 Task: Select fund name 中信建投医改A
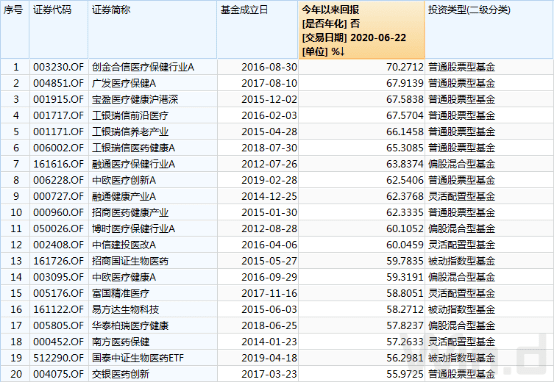(x=124, y=245)
